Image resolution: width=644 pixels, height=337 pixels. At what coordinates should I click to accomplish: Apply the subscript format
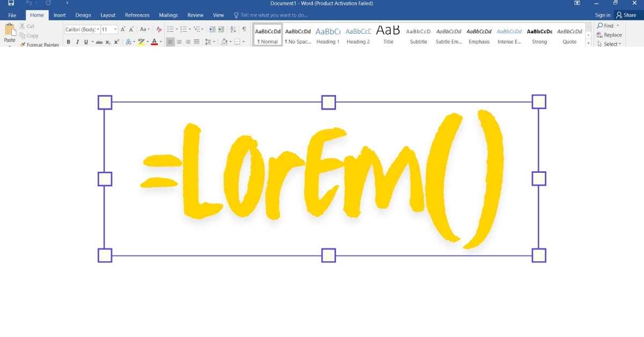(x=108, y=42)
